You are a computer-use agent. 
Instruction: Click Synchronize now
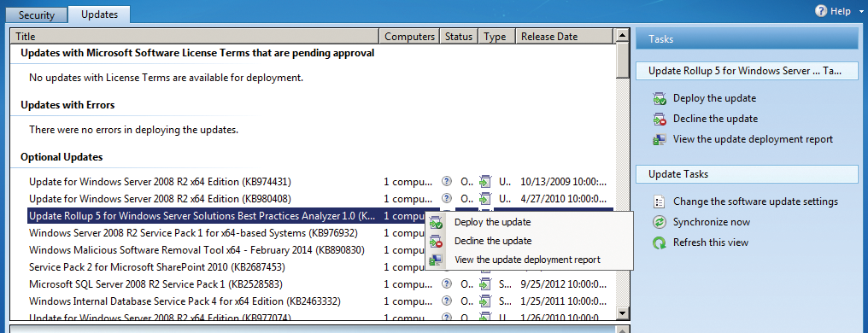712,222
